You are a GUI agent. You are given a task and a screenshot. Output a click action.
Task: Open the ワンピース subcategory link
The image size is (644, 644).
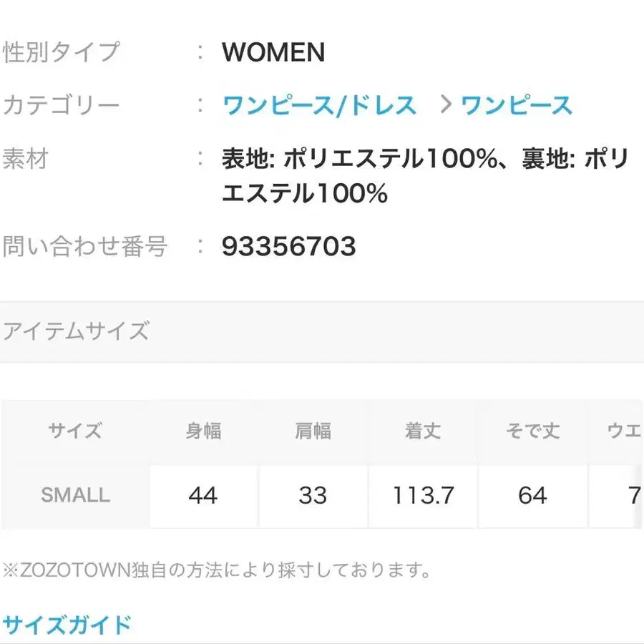517,105
